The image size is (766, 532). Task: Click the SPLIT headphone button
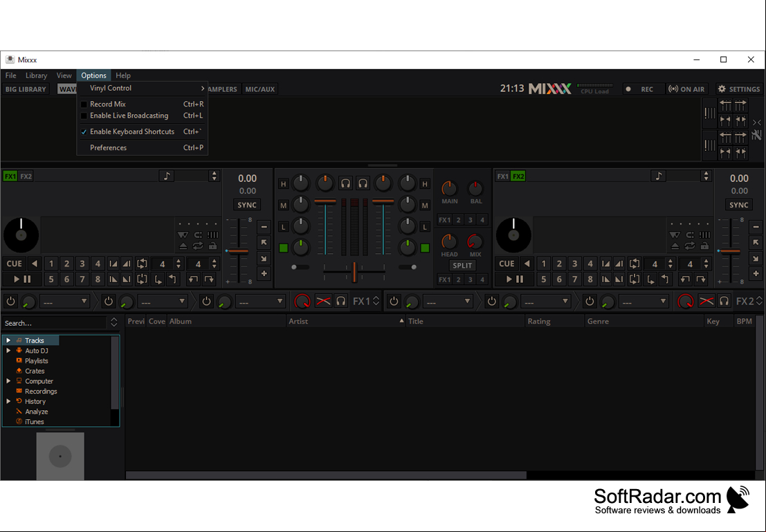point(462,266)
